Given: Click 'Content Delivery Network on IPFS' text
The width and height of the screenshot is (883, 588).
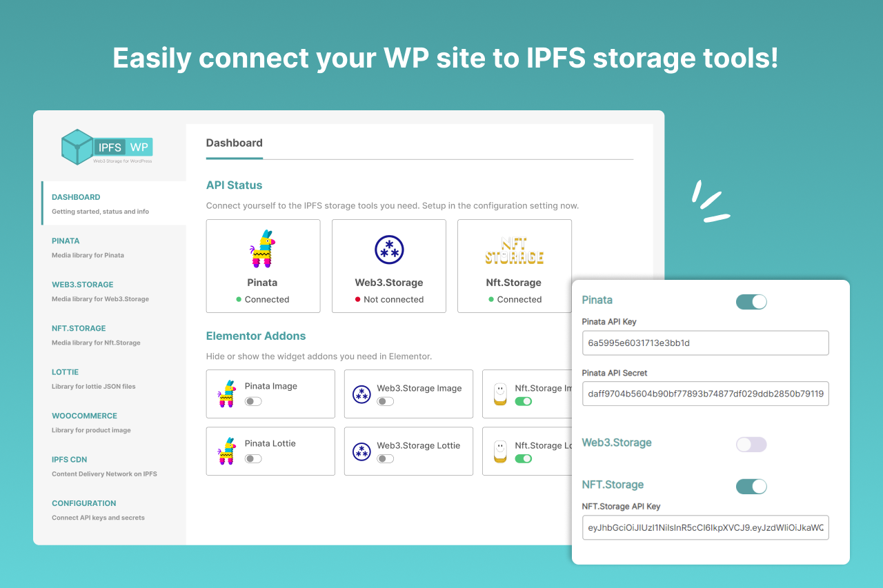Looking at the screenshot, I should pos(103,474).
